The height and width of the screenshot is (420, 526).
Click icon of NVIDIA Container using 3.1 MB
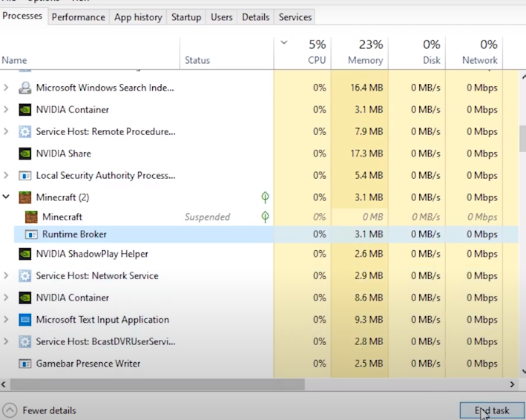(x=24, y=110)
